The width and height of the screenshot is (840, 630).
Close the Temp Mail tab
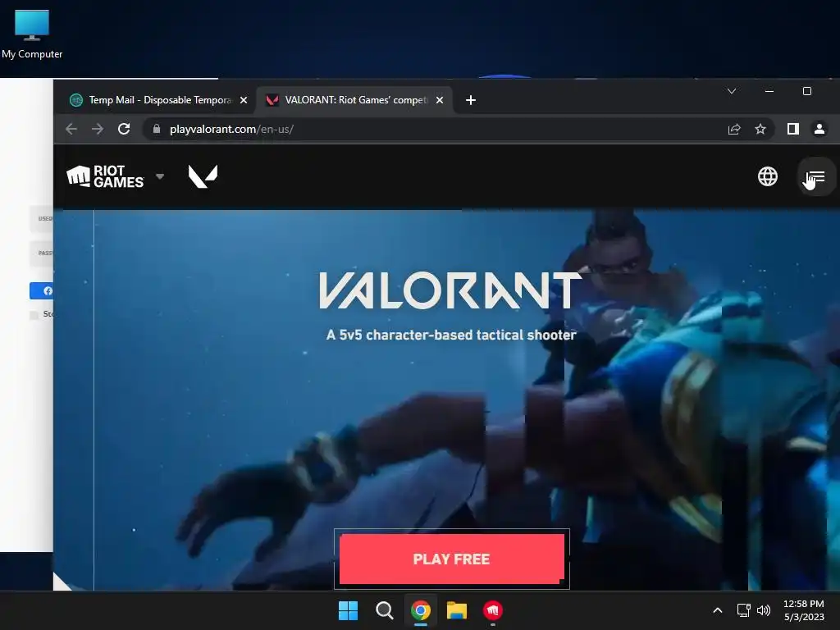[244, 100]
